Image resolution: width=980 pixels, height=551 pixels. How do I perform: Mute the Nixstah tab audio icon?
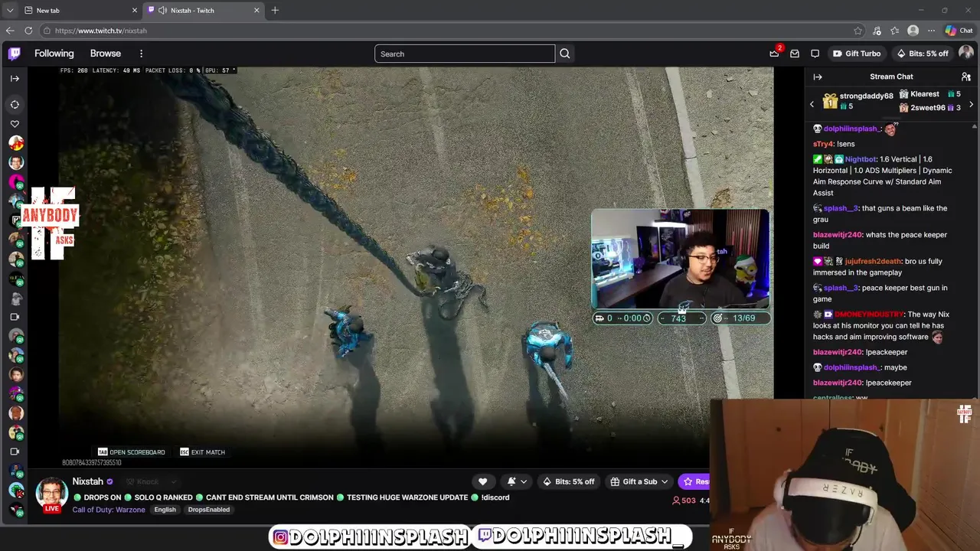pyautogui.click(x=162, y=10)
